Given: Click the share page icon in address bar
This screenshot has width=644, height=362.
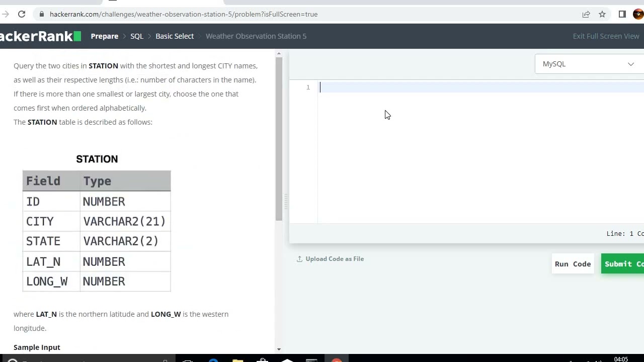Looking at the screenshot, I should pyautogui.click(x=586, y=14).
